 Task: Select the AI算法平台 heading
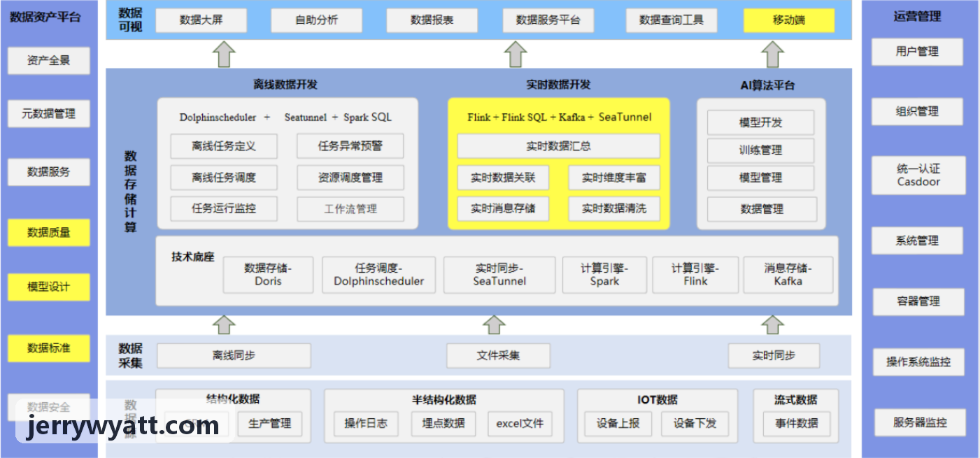pyautogui.click(x=767, y=86)
